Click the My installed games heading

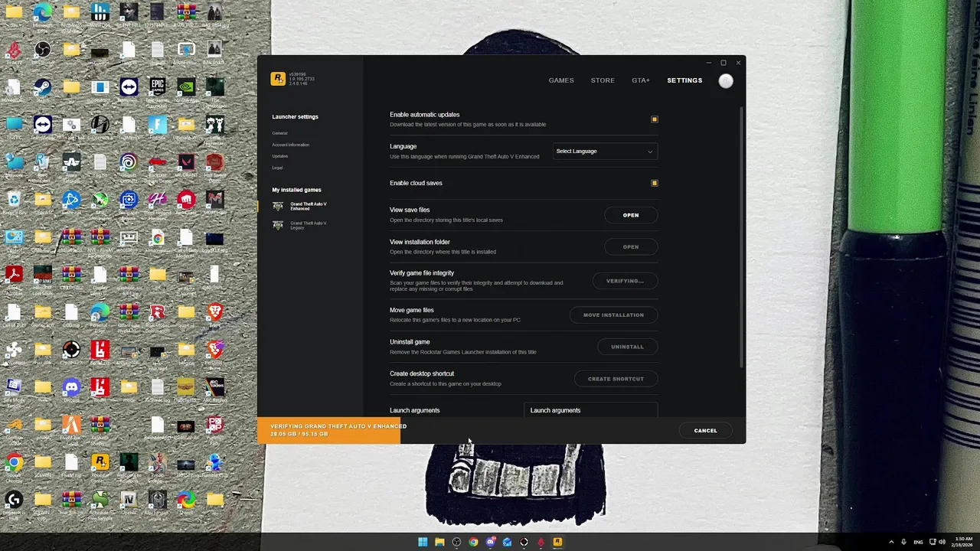coord(296,190)
